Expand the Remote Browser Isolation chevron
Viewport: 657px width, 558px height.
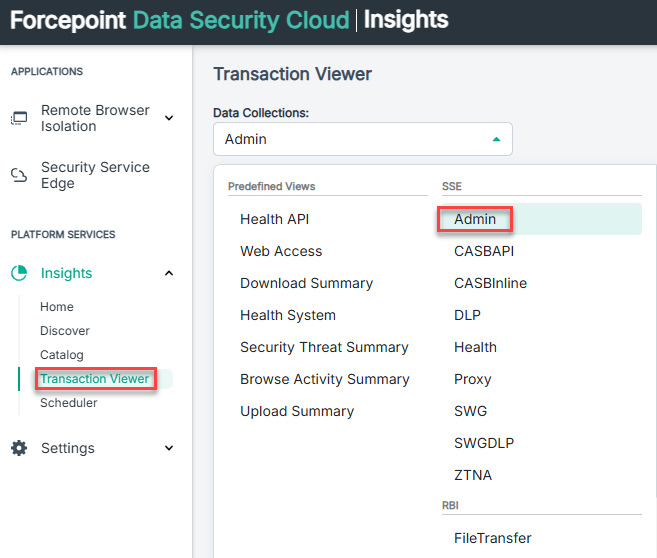click(x=168, y=118)
